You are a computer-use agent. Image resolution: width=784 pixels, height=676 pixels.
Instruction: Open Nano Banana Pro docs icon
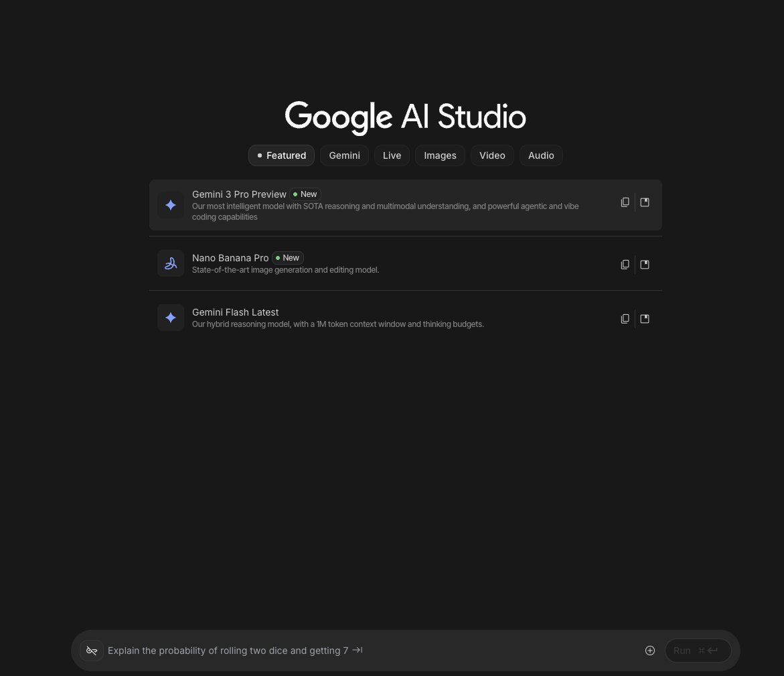pyautogui.click(x=645, y=264)
